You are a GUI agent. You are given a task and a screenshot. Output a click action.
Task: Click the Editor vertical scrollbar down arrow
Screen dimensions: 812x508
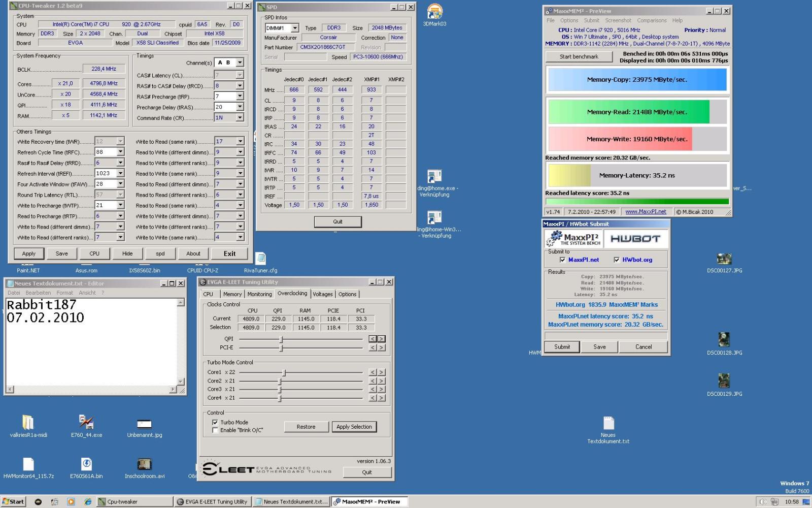click(x=181, y=381)
